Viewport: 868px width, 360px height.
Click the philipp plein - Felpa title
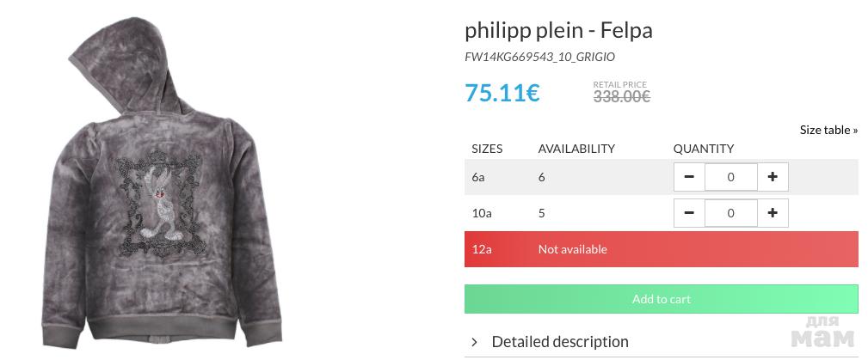[558, 30]
